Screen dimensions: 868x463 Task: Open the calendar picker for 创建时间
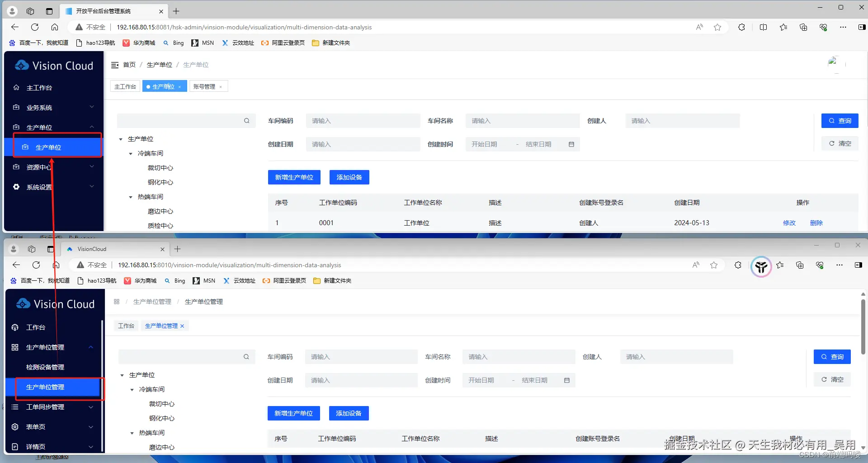[x=571, y=144]
